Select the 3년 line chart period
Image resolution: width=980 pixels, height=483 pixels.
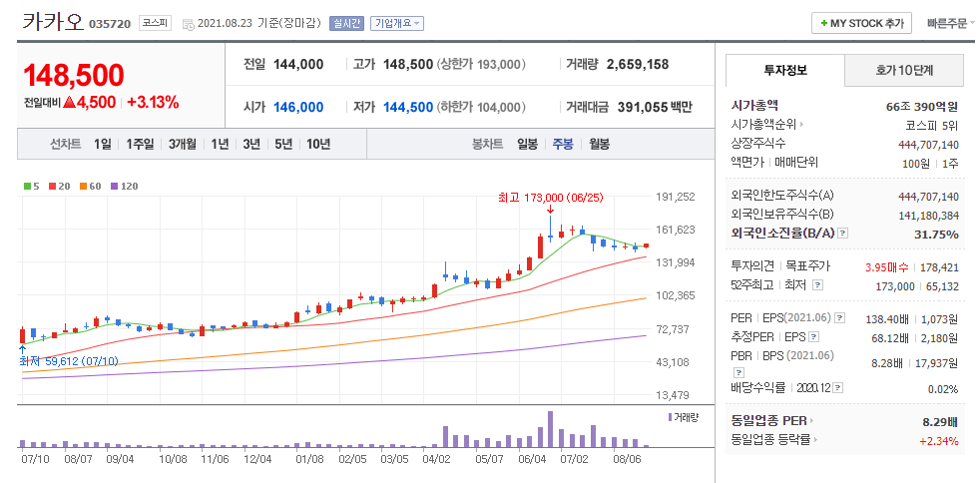(251, 145)
